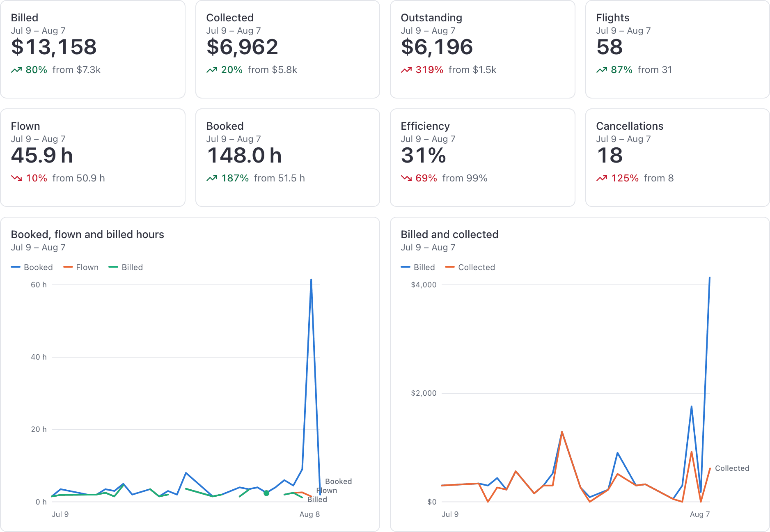Click the Booked end-of-line label on chart
The image size is (770, 532).
338,482
